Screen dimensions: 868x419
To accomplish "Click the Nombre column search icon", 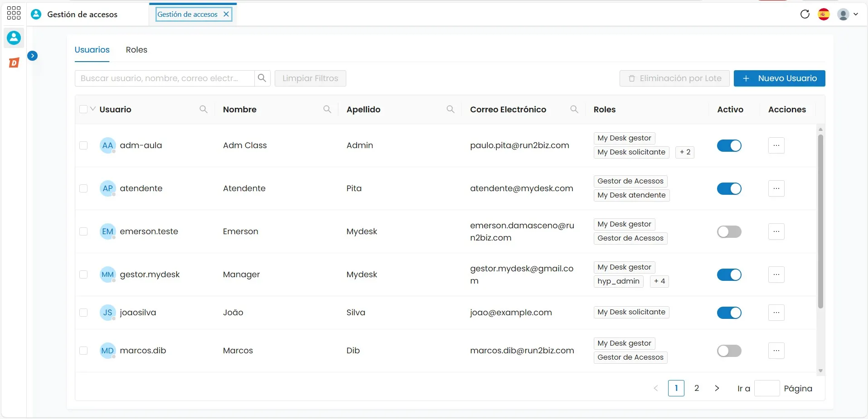I will [327, 109].
